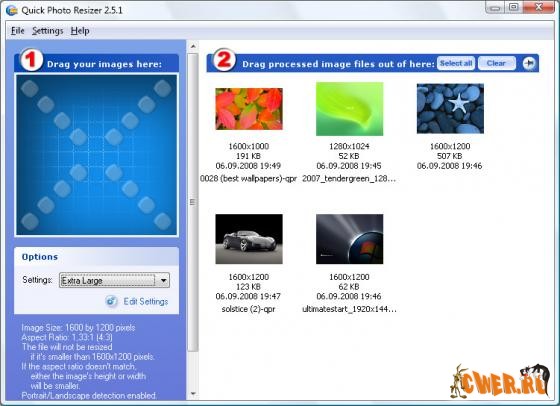Select the Windows logo wallpaper thumbnail

[x=349, y=239]
